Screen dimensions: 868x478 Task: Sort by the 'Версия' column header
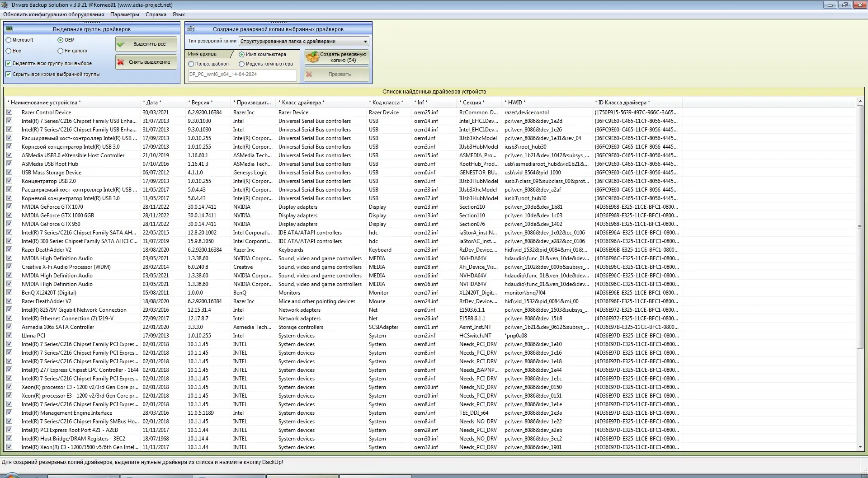208,103
